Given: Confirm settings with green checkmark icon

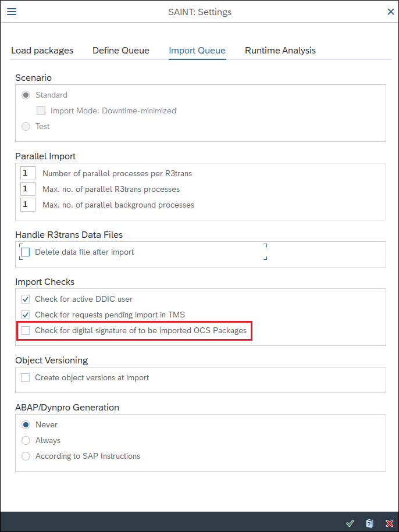Looking at the screenshot, I should [350, 523].
